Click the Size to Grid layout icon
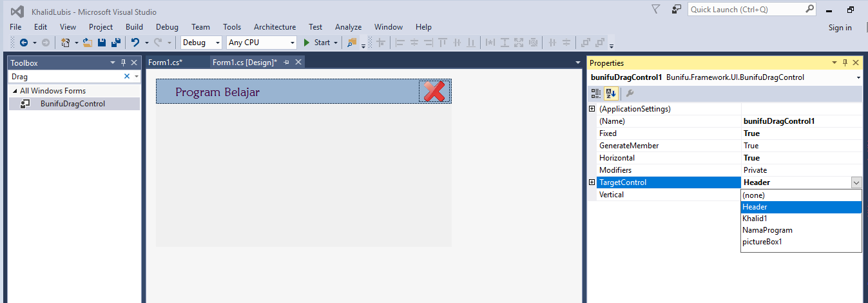 click(534, 43)
